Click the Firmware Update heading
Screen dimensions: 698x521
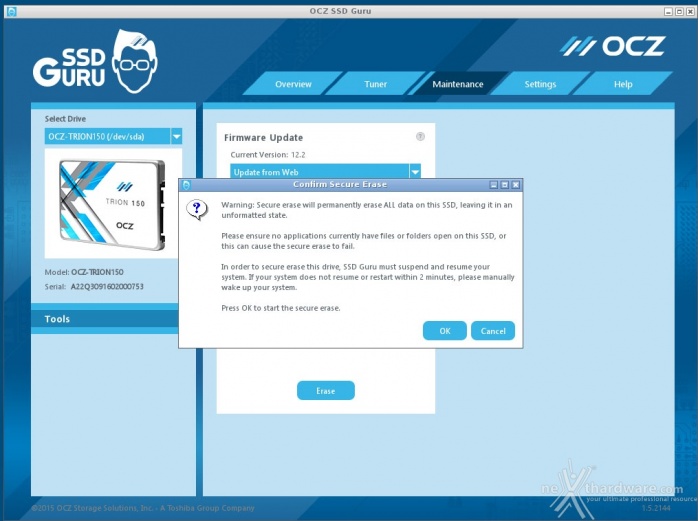click(x=263, y=138)
